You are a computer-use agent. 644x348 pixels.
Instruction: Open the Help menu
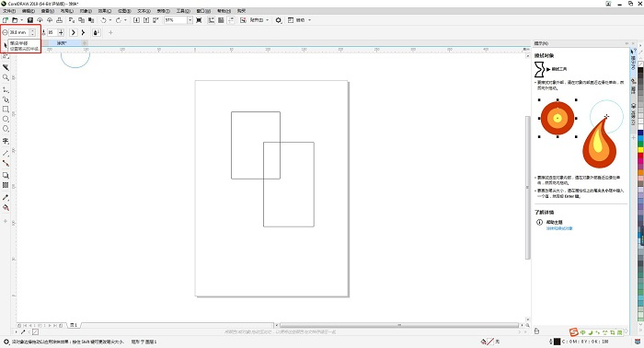pyautogui.click(x=224, y=11)
